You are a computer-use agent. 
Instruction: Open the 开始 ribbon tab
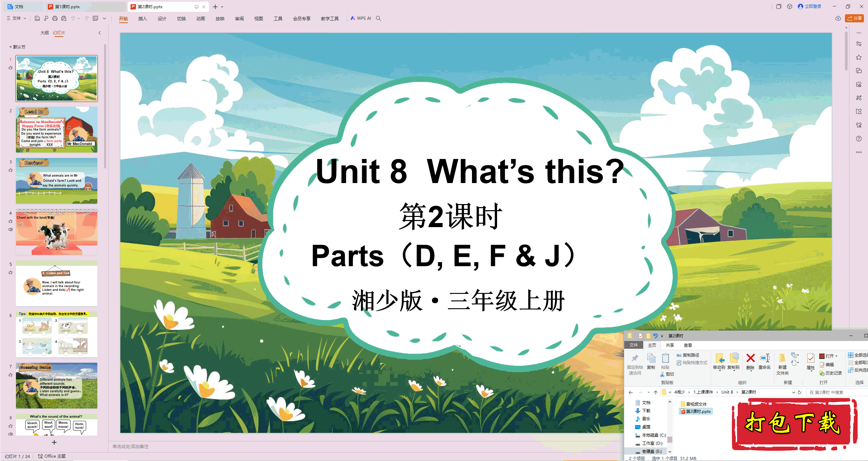pyautogui.click(x=123, y=19)
